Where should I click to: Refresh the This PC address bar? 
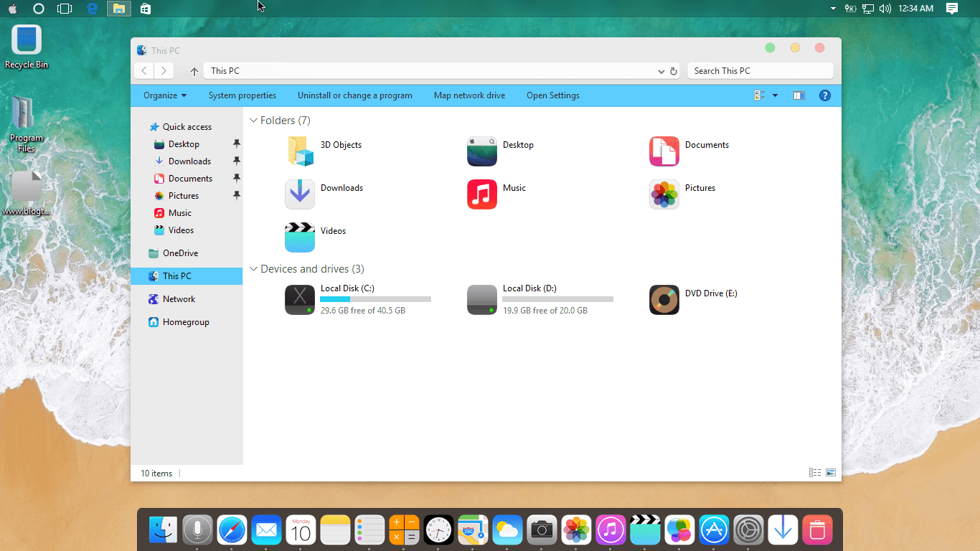pos(674,71)
